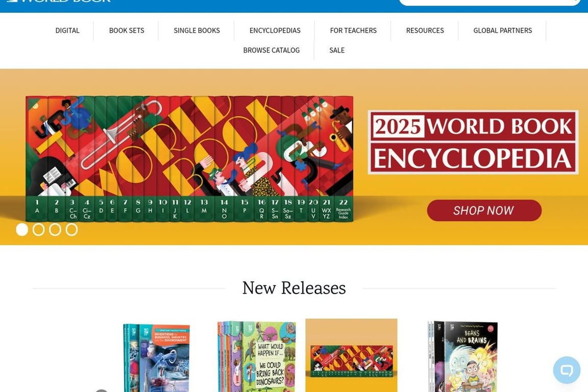Click the World Book logo in header

click(x=59, y=1)
